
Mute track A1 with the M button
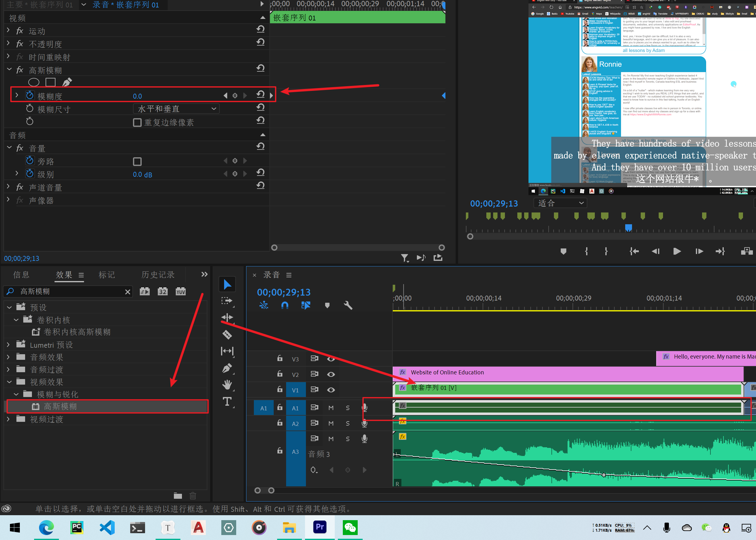click(331, 408)
